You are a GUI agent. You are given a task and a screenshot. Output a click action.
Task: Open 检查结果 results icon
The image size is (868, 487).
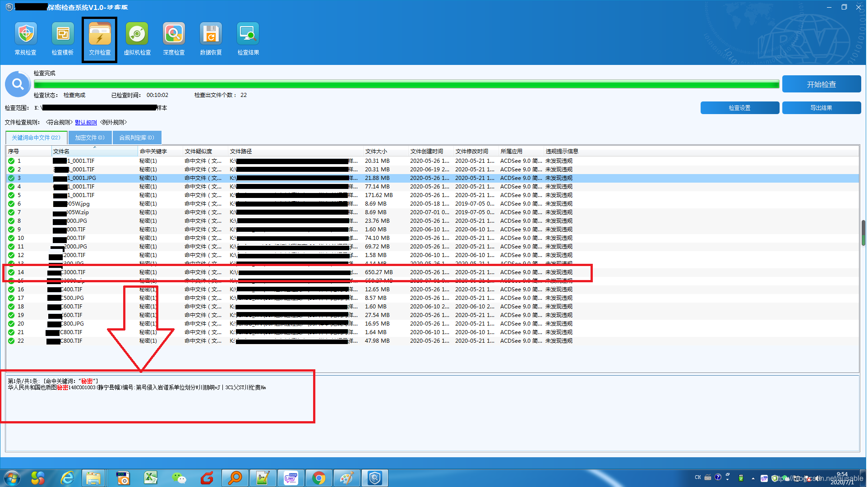[248, 39]
